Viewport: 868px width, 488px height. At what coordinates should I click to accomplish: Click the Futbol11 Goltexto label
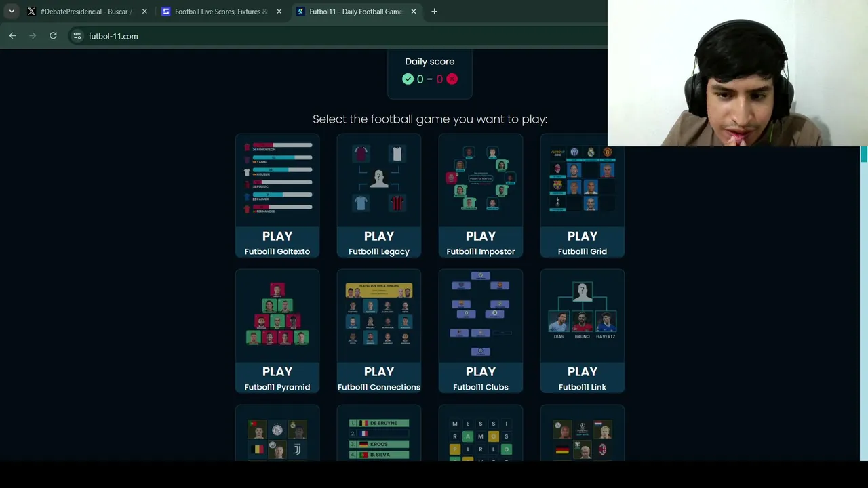coord(277,251)
